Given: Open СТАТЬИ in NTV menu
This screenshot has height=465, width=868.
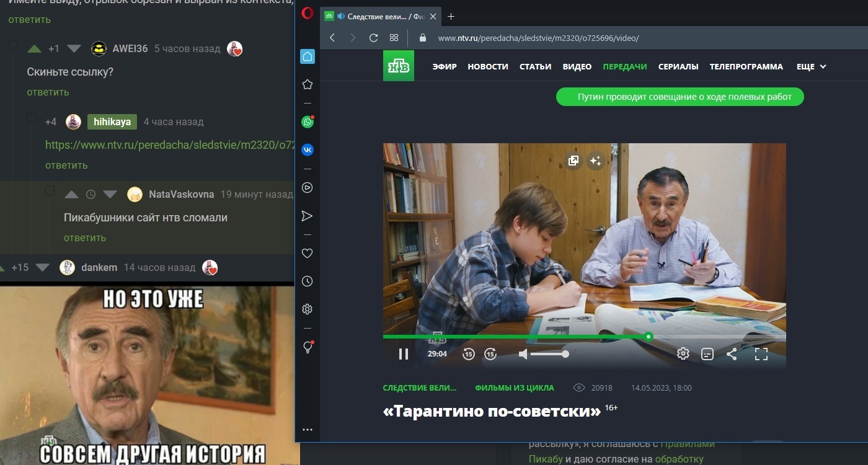Looking at the screenshot, I should coord(536,66).
